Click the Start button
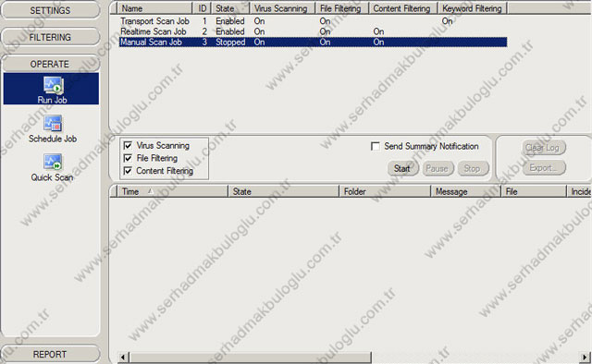592x364 pixels. (x=402, y=168)
